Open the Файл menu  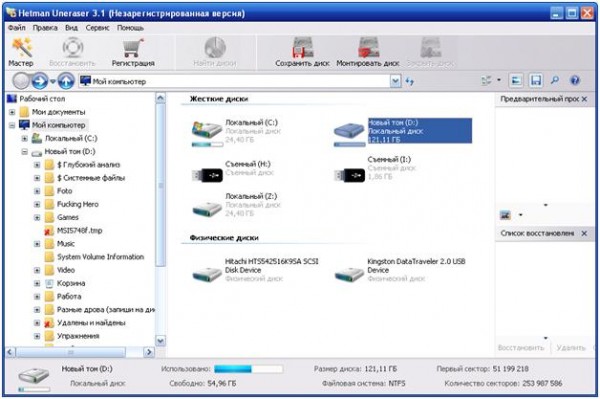coord(16,28)
